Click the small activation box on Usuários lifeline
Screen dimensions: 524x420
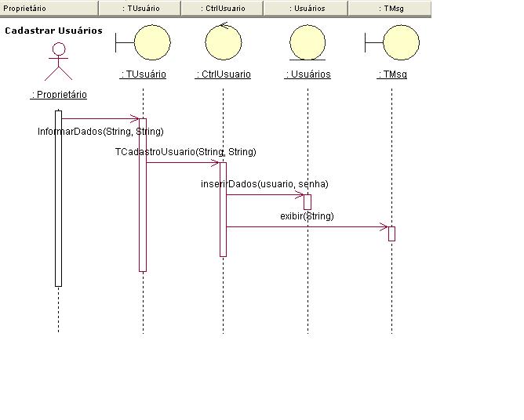tap(307, 202)
